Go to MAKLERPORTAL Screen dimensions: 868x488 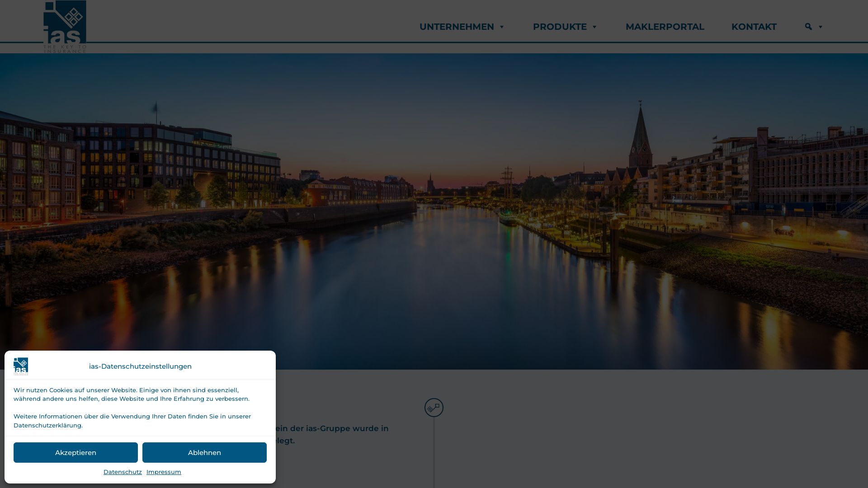tap(665, 27)
